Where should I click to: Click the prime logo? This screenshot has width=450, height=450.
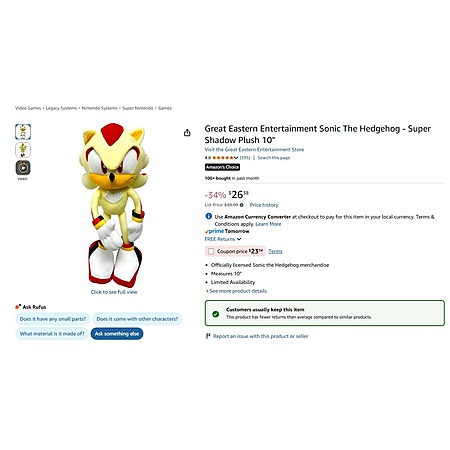pyautogui.click(x=214, y=231)
